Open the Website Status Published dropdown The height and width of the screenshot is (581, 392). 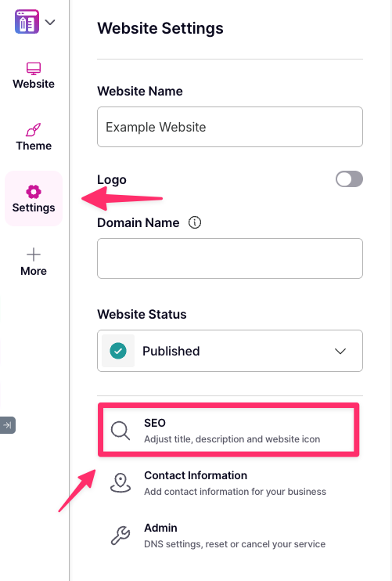(x=230, y=351)
